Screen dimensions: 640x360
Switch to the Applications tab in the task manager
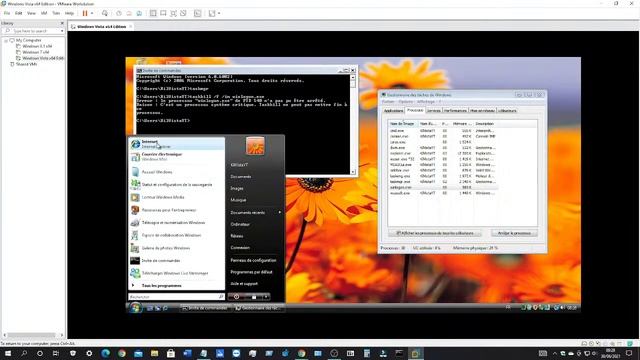(x=393, y=111)
